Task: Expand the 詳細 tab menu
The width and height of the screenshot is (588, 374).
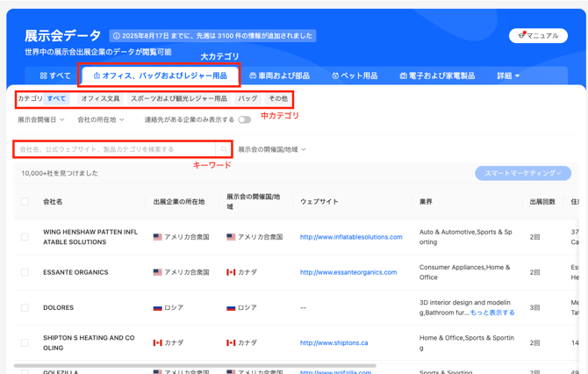Action: [x=508, y=76]
